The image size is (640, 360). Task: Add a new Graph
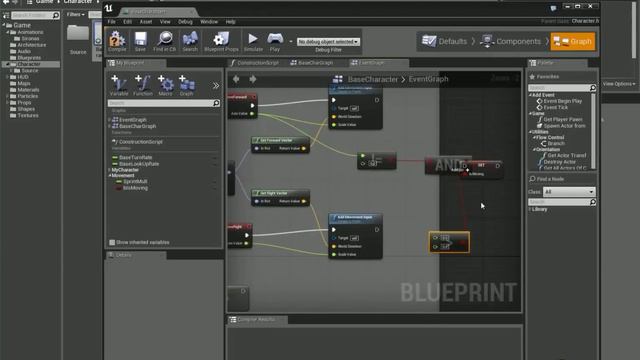tap(187, 85)
